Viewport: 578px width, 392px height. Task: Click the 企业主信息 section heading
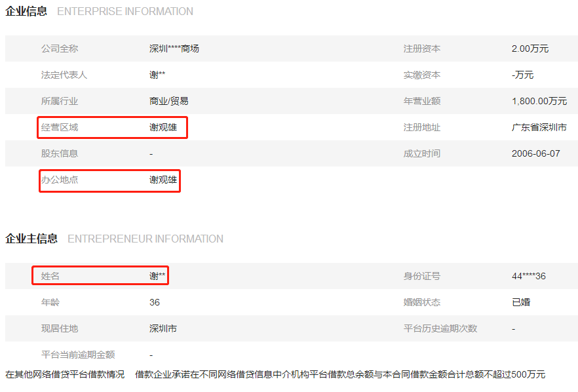click(31, 239)
